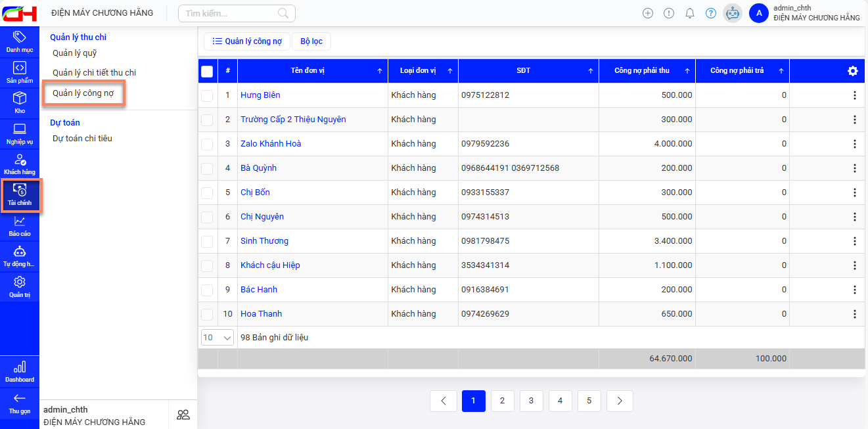Open row actions menu for Sinh Thương
Viewport: 868px width, 429px height.
tap(854, 241)
